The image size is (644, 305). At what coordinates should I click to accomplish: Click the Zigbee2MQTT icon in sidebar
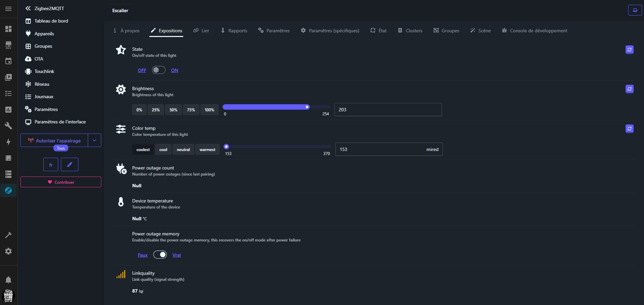[x=8, y=190]
